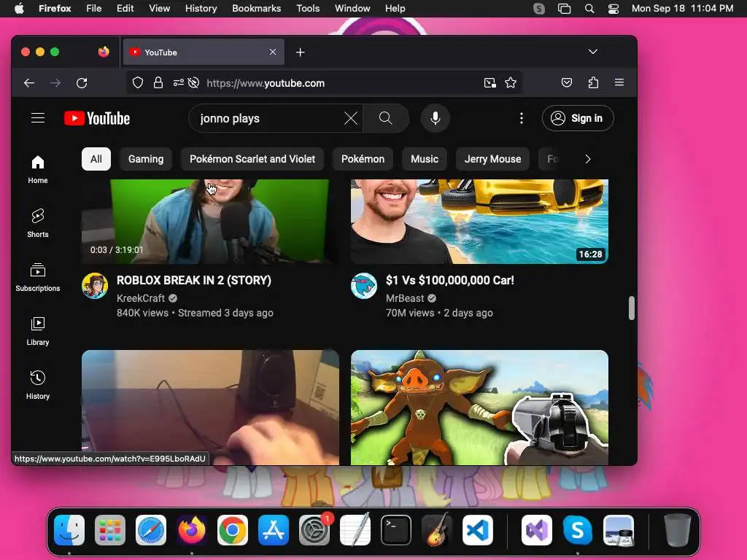
Task: Go to Home in the YouTube sidebar
Action: pyautogui.click(x=38, y=169)
